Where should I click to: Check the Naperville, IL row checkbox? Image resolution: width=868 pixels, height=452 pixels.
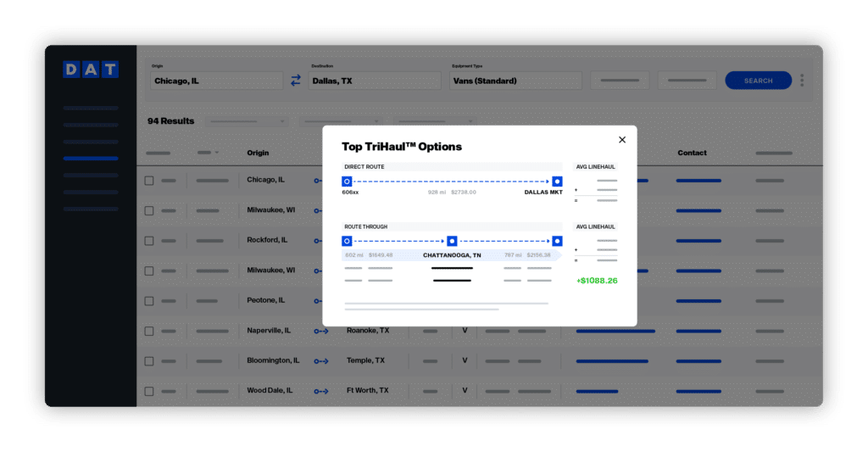[x=149, y=332]
